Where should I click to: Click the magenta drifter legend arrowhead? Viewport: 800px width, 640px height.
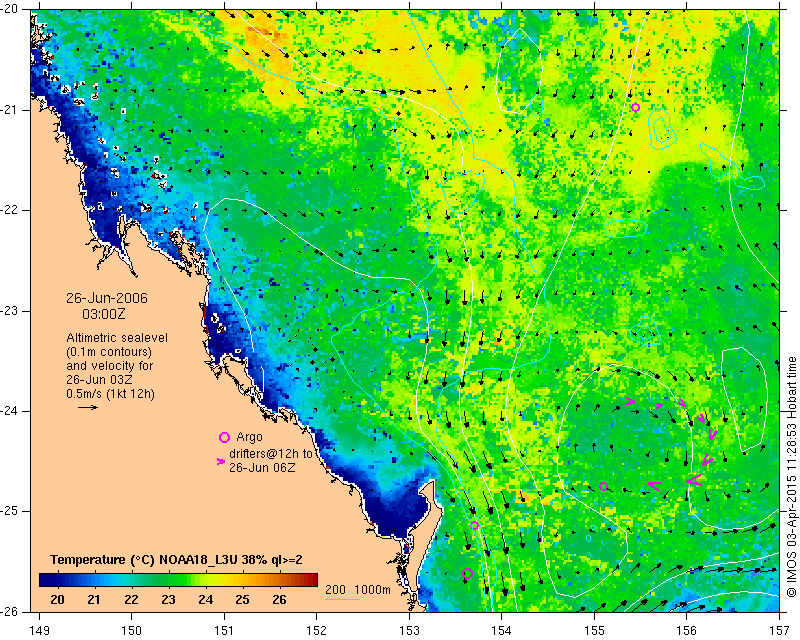[x=221, y=461]
